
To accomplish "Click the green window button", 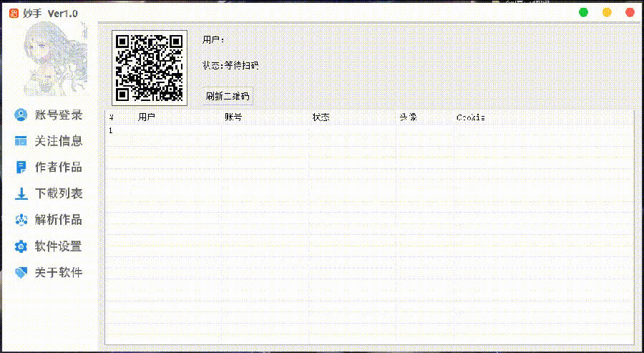I will [583, 12].
